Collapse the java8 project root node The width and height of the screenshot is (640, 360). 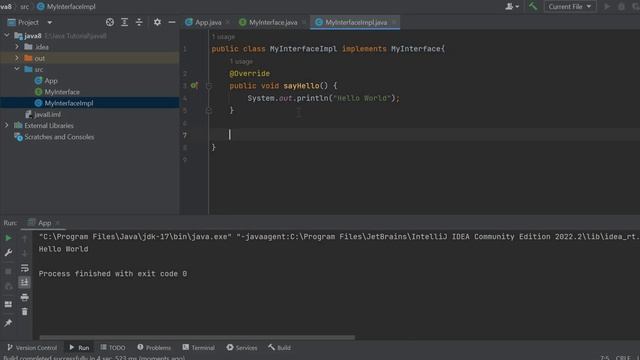click(x=7, y=36)
